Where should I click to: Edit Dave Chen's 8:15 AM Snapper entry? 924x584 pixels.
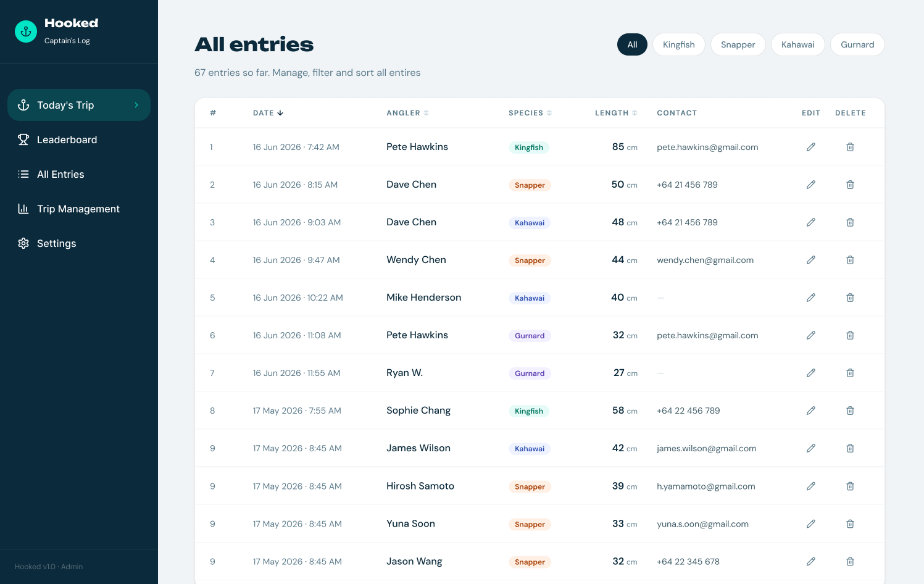(x=811, y=185)
